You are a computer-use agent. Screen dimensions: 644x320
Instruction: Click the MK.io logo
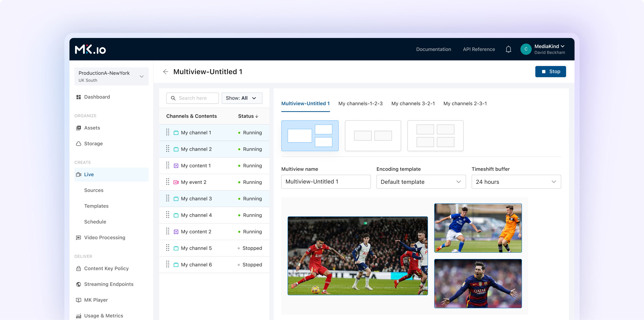pyautogui.click(x=90, y=49)
